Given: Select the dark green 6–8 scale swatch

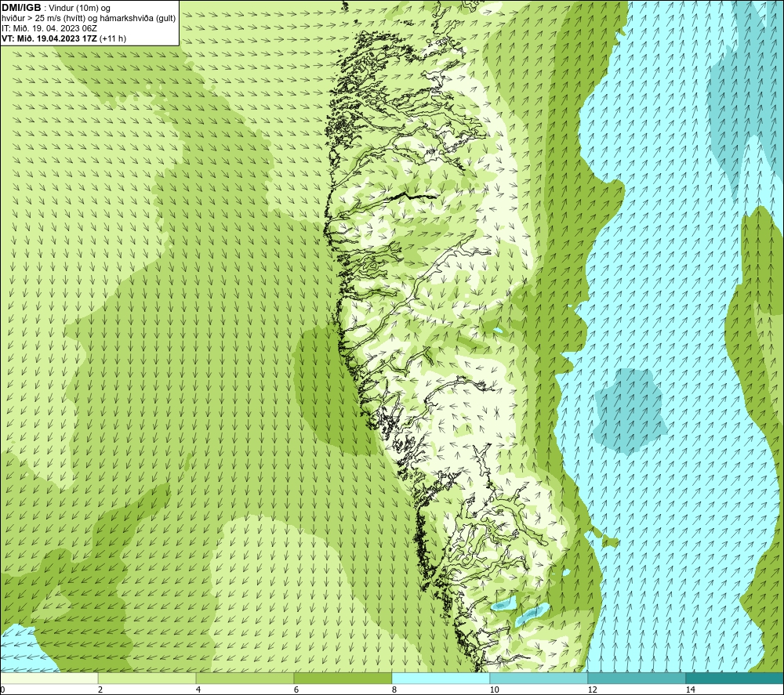Looking at the screenshot, I should pos(343,679).
